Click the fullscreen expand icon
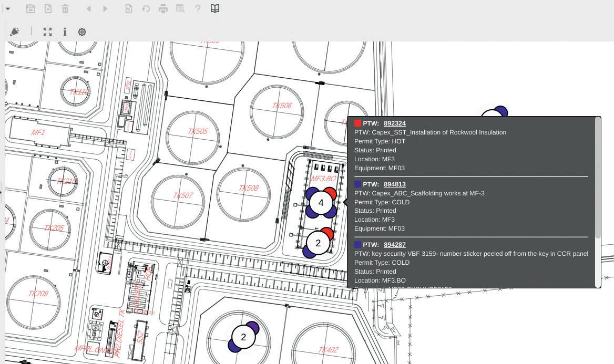Viewport: 614px width, 364px height. (x=48, y=32)
